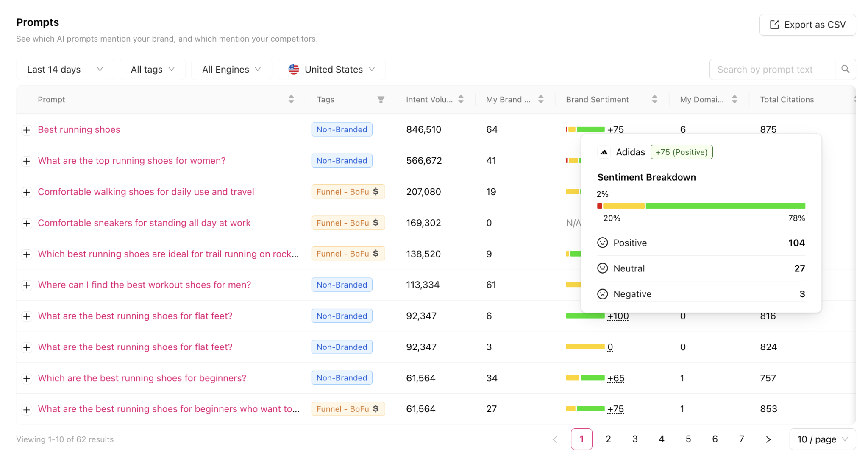
Task: Sort by the Intent Volume column arrows
Action: 461,99
